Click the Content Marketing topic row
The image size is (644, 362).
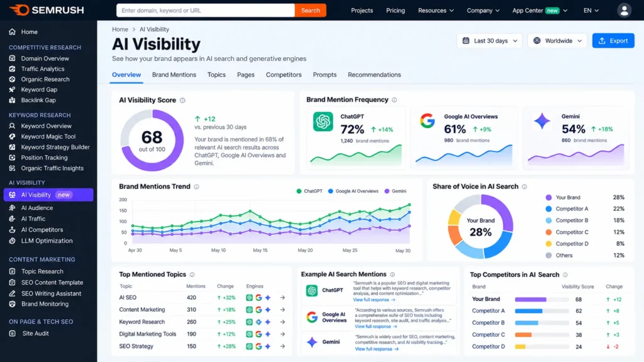point(202,310)
